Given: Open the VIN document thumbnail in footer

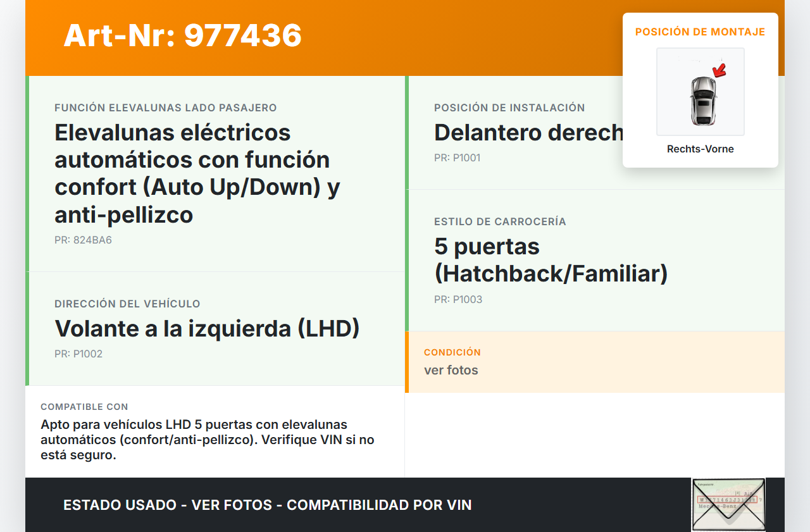Looking at the screenshot, I should (728, 504).
